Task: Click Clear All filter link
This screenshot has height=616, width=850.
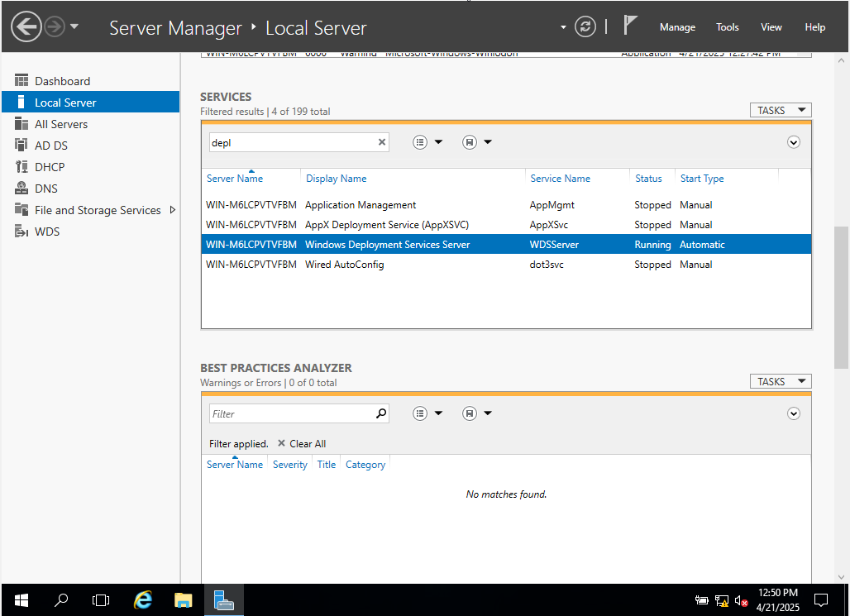Action: [x=302, y=443]
